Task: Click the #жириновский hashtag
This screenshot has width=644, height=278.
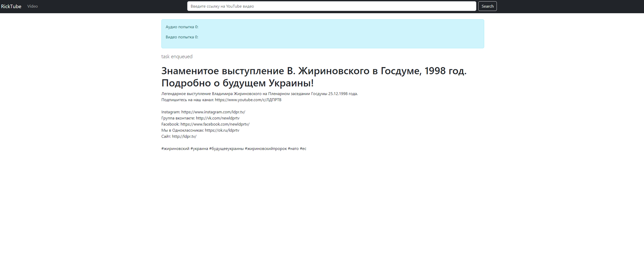Action: point(175,149)
